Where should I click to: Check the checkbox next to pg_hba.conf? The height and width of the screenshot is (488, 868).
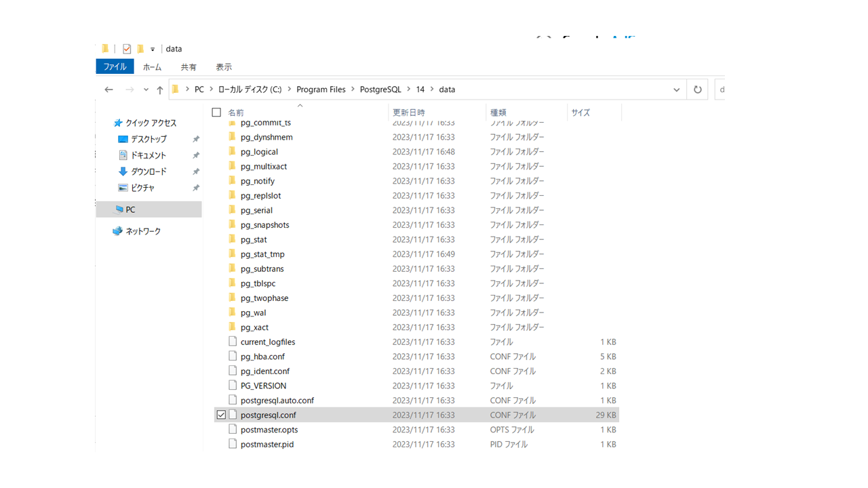(x=220, y=356)
